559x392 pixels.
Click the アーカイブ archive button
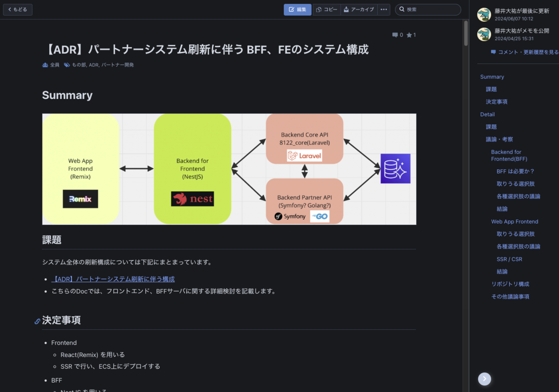click(x=359, y=9)
